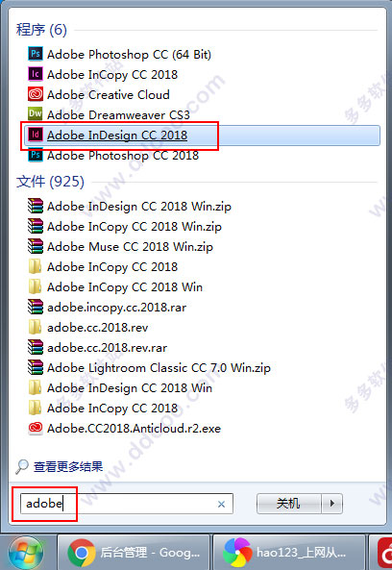The height and width of the screenshot is (570, 392).
Task: Select Adobe InCopy CC 2018 Win.zip file
Action: pos(125,227)
